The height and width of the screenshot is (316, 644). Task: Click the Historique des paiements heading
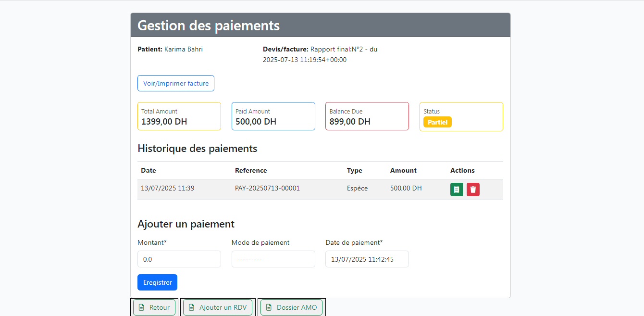(198, 148)
